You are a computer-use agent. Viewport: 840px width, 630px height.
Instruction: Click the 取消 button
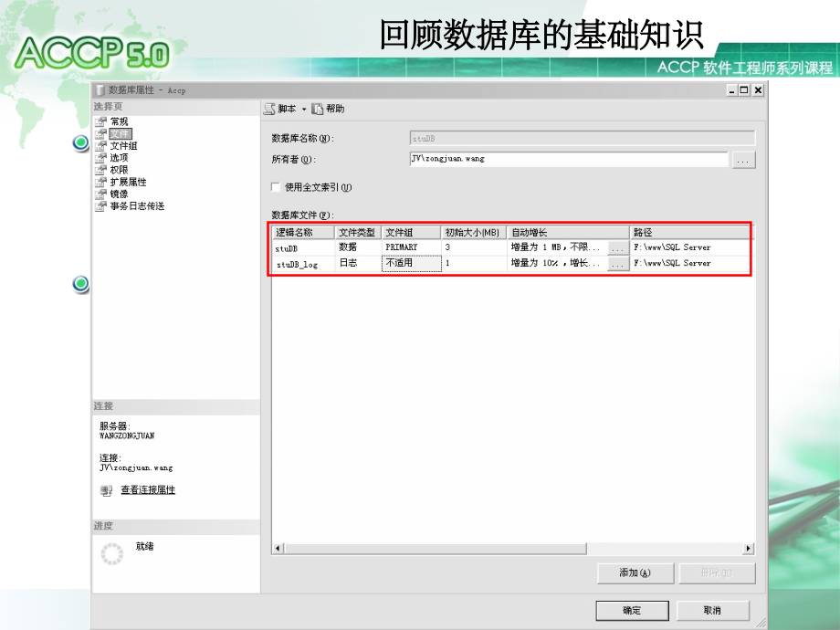click(713, 610)
